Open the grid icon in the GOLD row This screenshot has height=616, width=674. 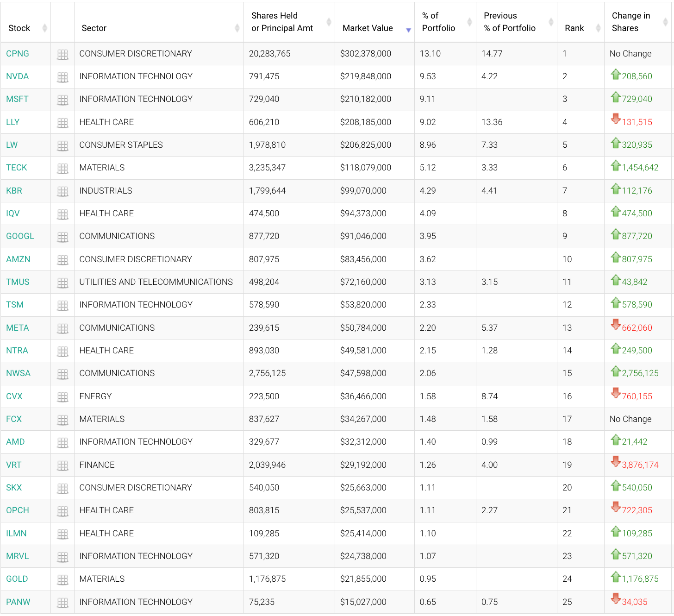click(62, 580)
